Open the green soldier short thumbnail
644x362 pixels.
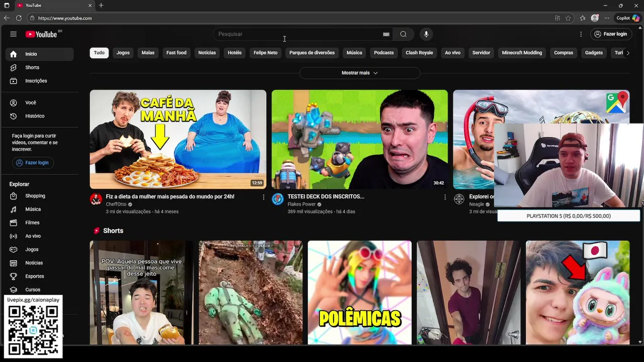click(x=251, y=293)
